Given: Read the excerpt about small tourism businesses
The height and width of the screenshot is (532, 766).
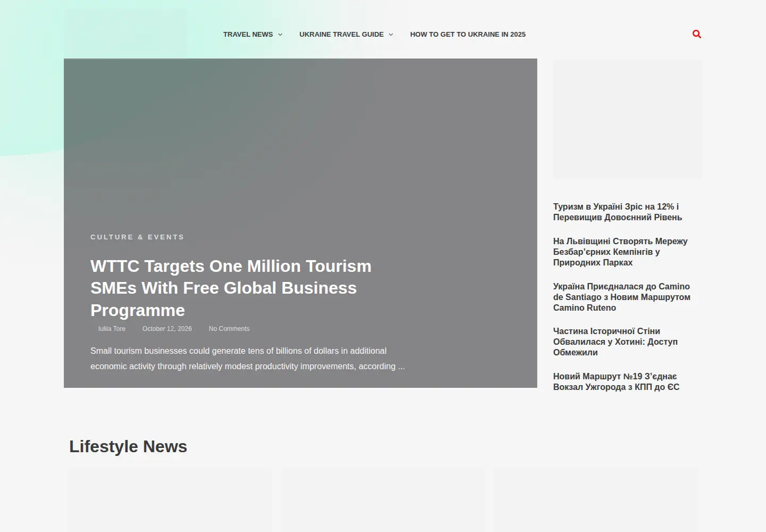Looking at the screenshot, I should pos(248,359).
